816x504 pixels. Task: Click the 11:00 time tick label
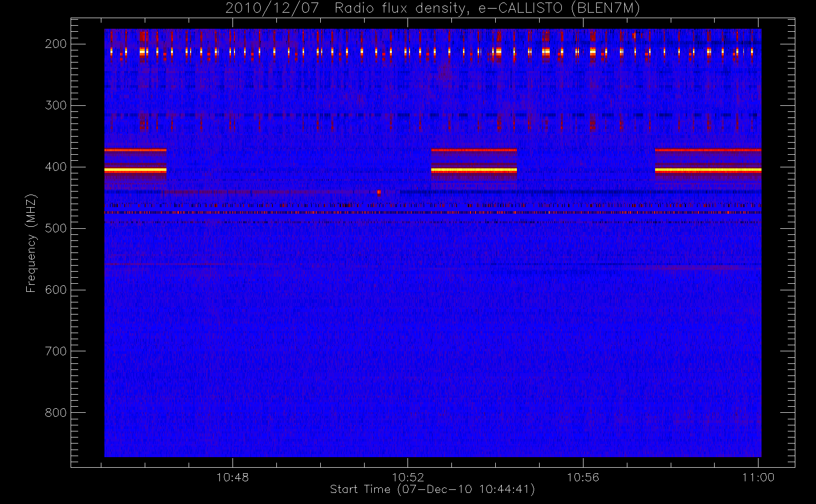(759, 477)
